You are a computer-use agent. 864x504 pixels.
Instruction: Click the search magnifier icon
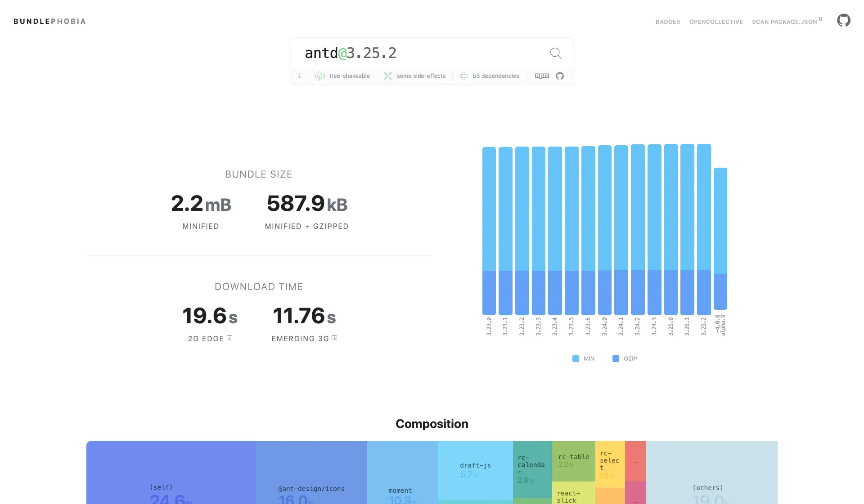[x=556, y=54]
